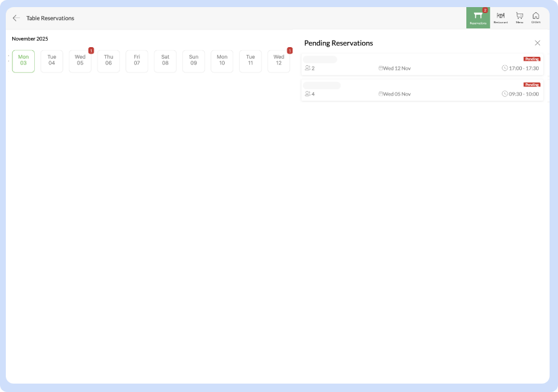Open the Restaurant dining icon
Viewport: 558px width, 392px height.
click(501, 17)
